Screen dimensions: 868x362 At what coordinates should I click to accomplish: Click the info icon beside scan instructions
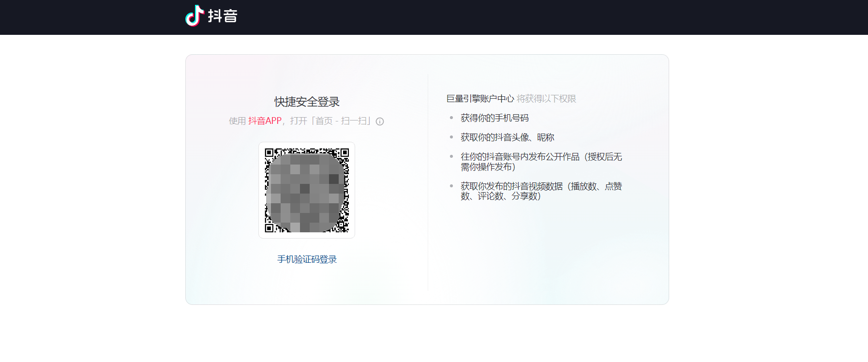point(380,121)
